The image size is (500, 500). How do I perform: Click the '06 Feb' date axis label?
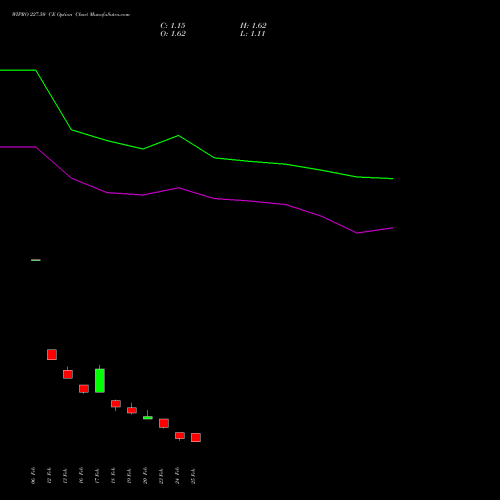pos(33,476)
